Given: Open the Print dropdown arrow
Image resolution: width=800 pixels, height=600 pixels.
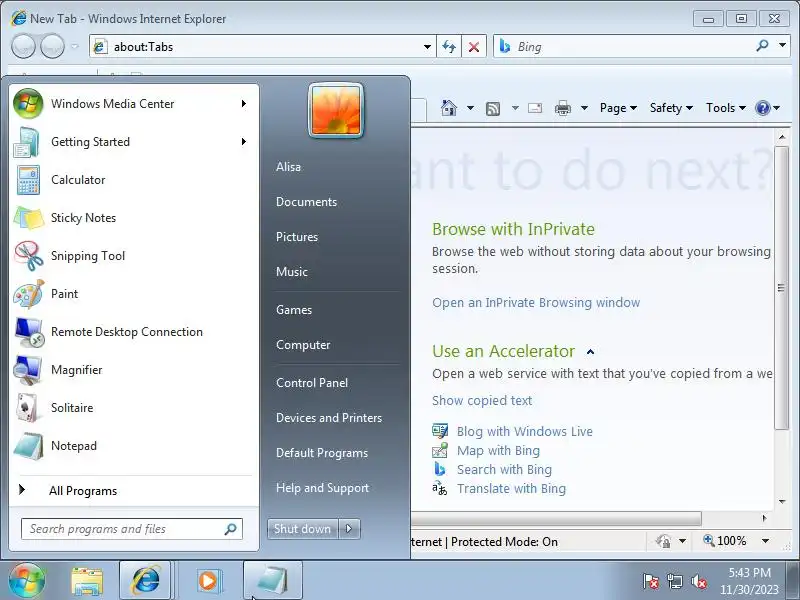Looking at the screenshot, I should click(585, 108).
